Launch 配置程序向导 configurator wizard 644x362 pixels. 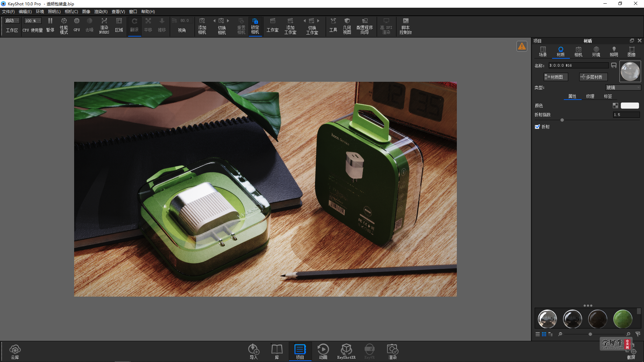365,26
